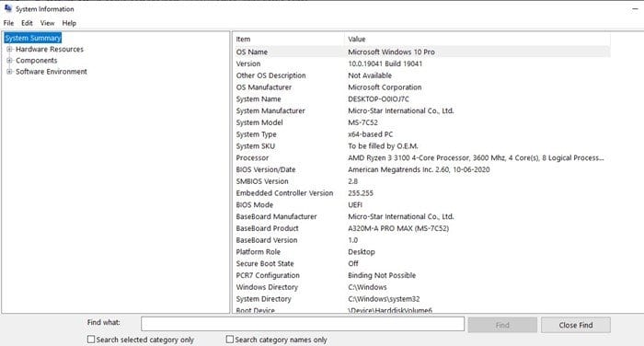Click the Desktop value
The image size is (644, 346).
(361, 252)
